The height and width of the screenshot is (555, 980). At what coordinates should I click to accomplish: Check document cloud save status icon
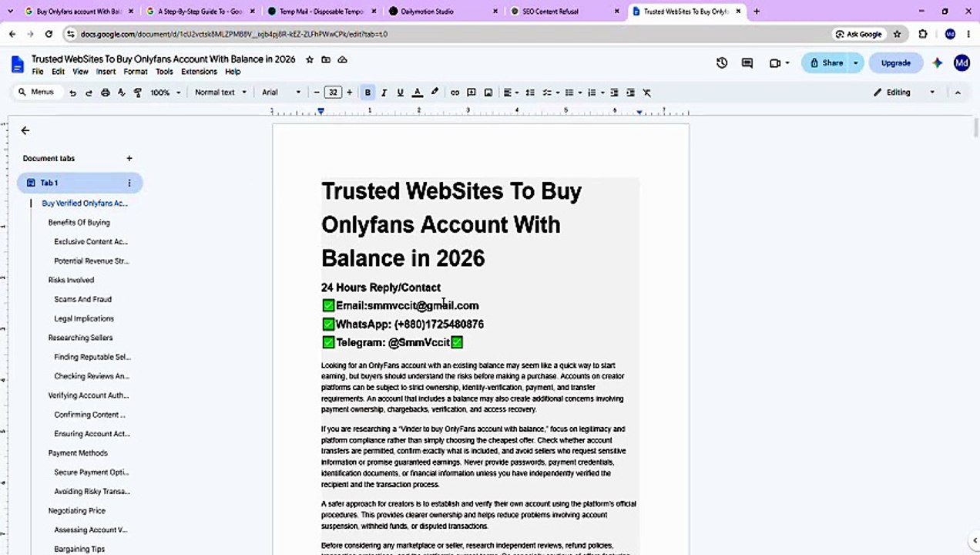(x=342, y=59)
